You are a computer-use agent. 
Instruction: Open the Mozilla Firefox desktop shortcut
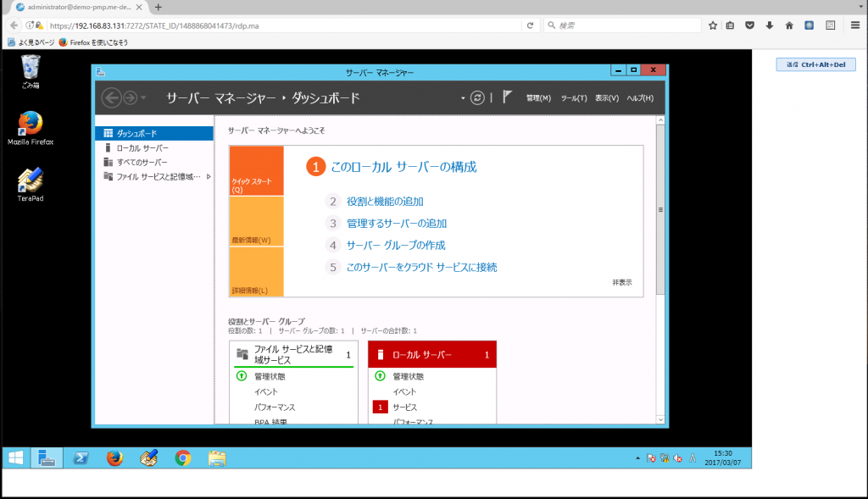(x=31, y=128)
